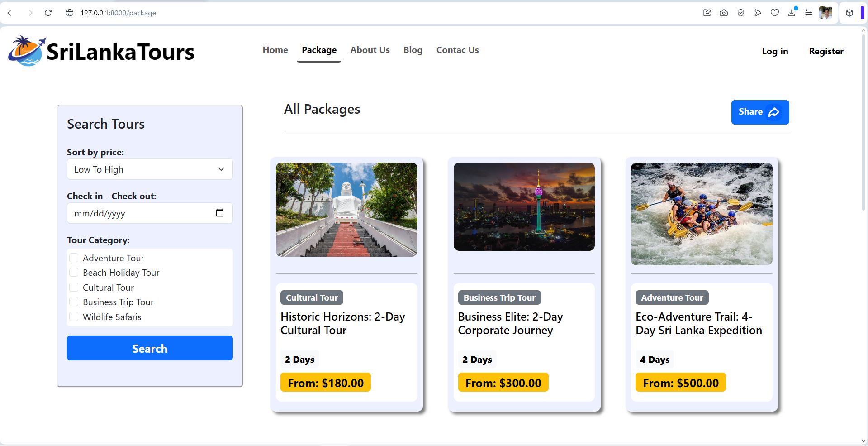
Task: Select the Beach Holiday Tour checkbox
Action: (74, 272)
